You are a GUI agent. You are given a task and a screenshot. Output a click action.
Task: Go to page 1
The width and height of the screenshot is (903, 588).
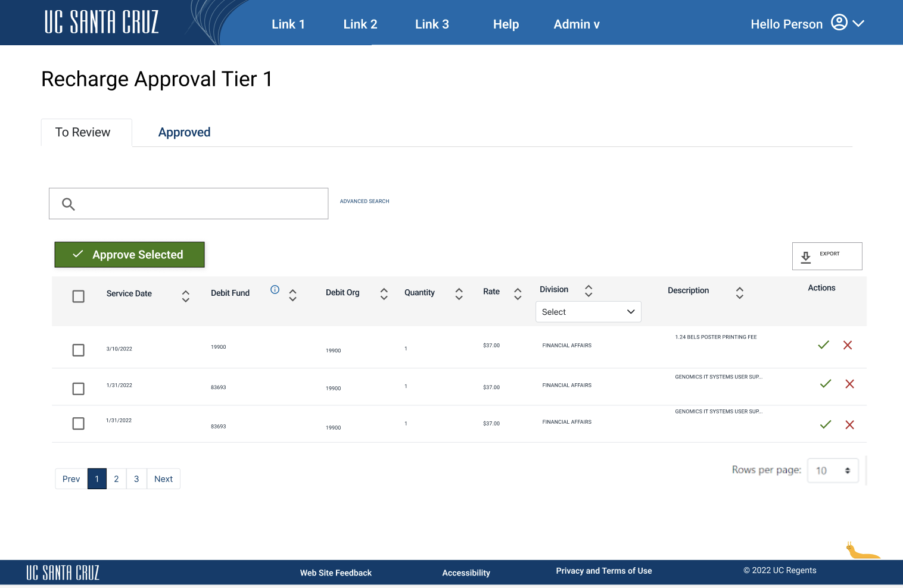tap(97, 479)
